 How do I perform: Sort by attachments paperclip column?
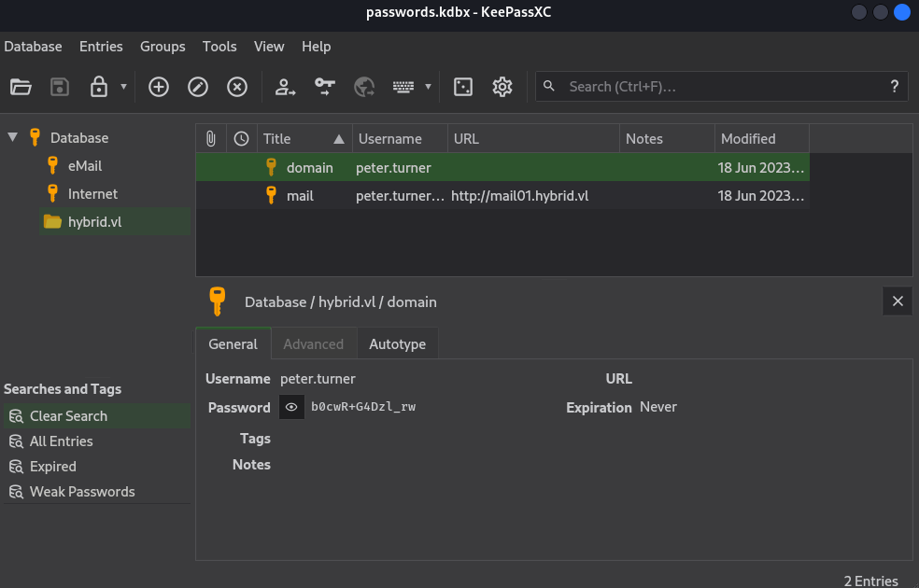tap(211, 139)
